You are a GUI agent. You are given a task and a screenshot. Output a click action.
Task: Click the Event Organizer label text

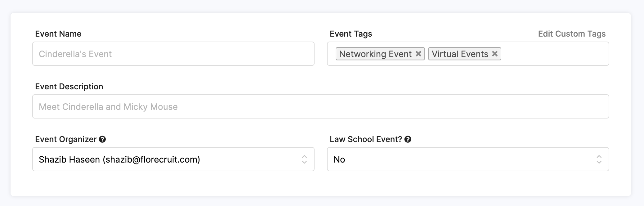pos(65,139)
